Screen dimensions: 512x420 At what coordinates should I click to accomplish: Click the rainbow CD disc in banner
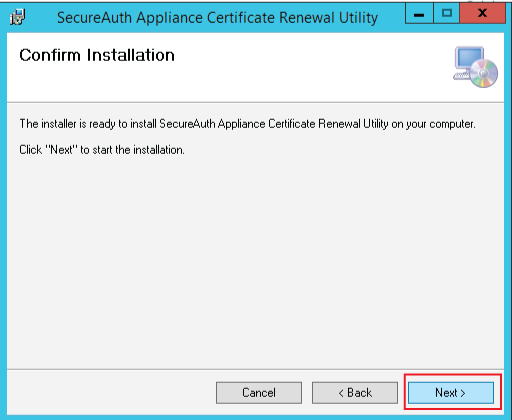484,73
